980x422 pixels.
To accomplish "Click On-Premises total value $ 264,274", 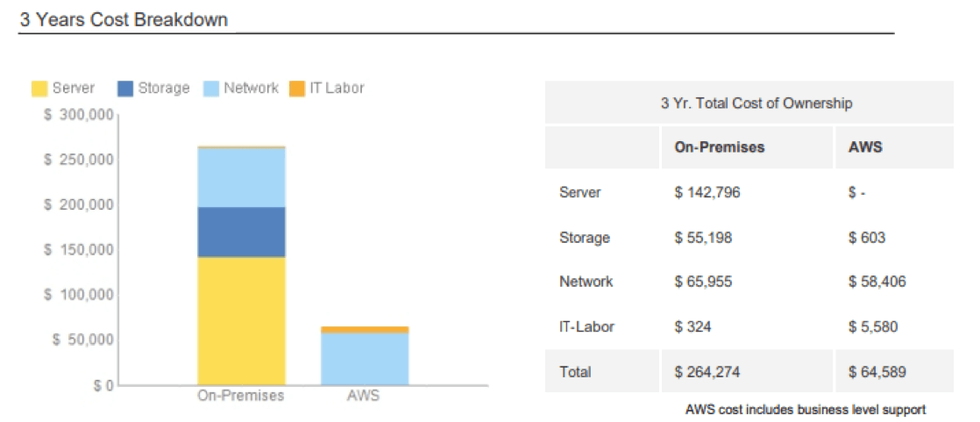I will 707,372.
